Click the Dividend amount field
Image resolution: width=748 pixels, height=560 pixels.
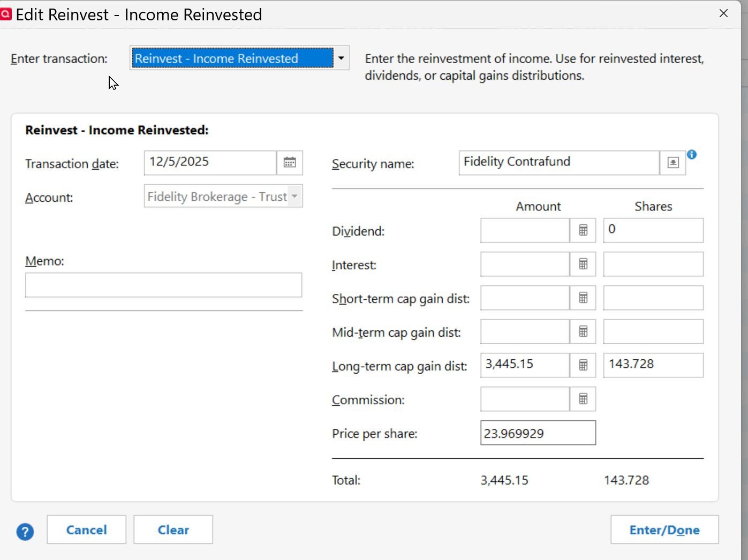tap(525, 230)
